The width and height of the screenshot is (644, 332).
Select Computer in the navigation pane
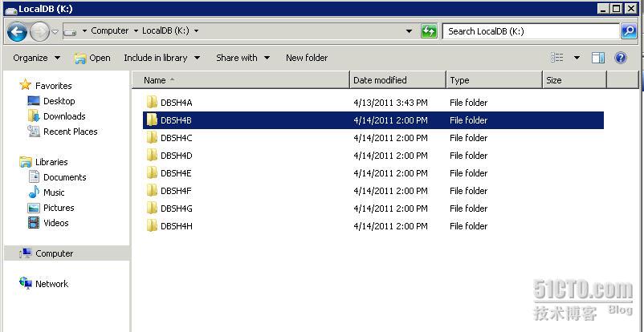coord(55,253)
